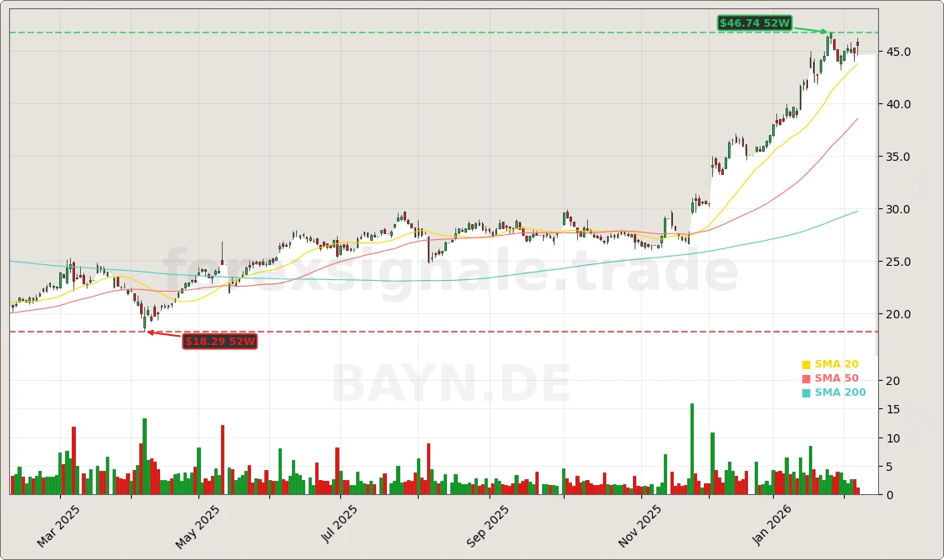Click the teal SMA 200 legend icon

click(x=806, y=392)
